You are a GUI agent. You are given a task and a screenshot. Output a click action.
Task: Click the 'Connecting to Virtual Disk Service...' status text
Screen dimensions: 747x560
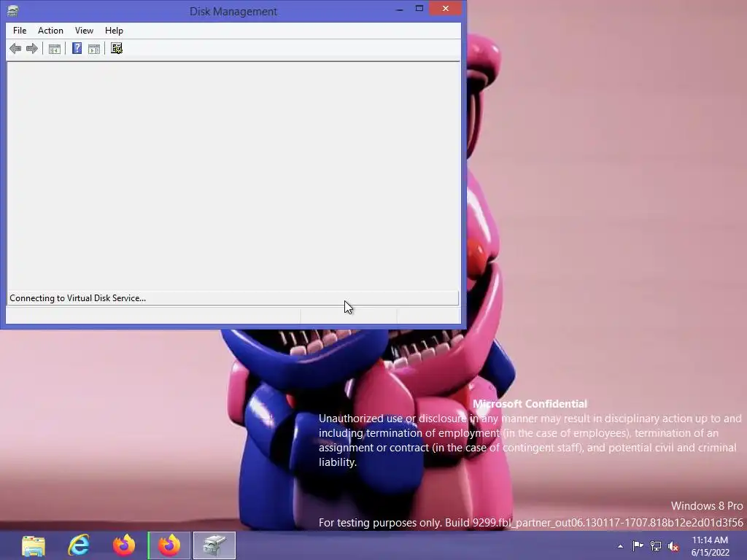point(77,298)
